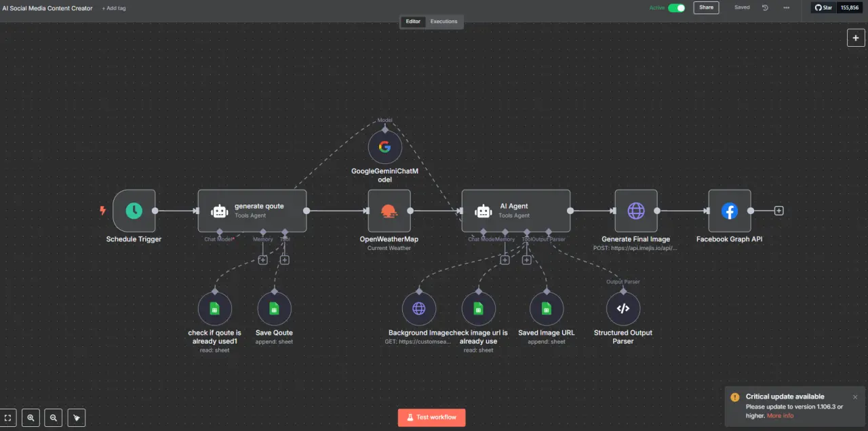This screenshot has width=868, height=431.
Task: Click the 'Current Weather' subtitle text
Action: coord(389,248)
